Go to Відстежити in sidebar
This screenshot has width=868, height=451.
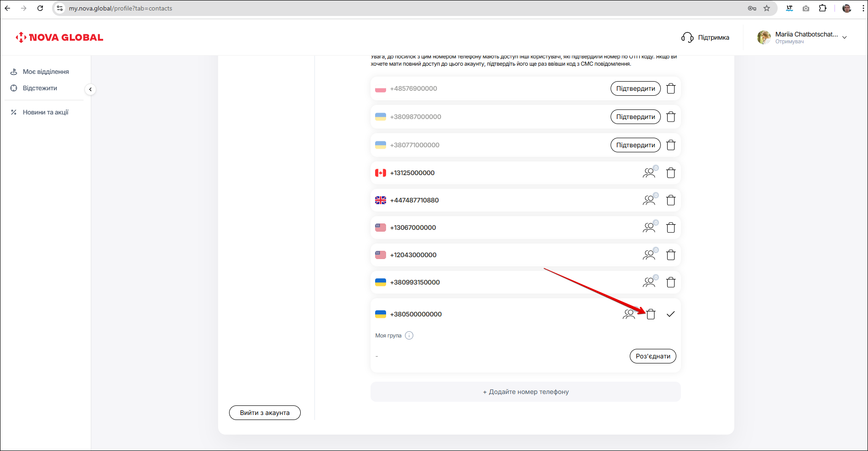[40, 88]
